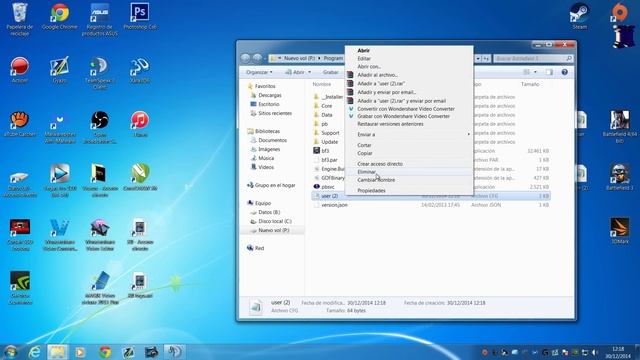Choose Abrir in the context menu

[409, 50]
